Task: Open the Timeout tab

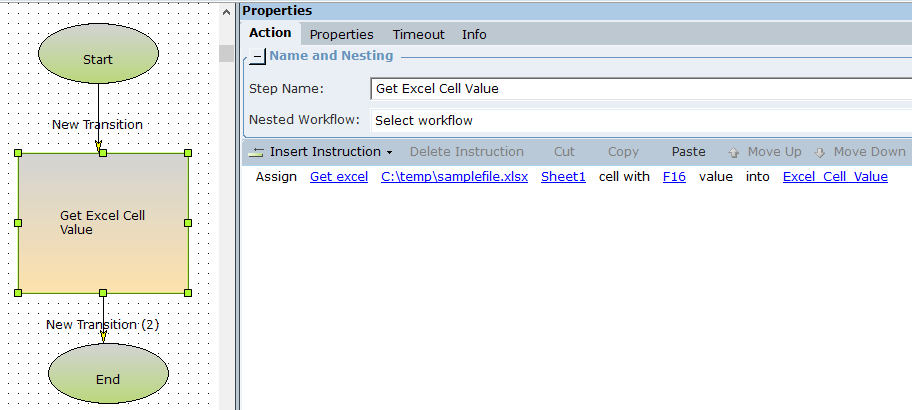Action: tap(418, 34)
